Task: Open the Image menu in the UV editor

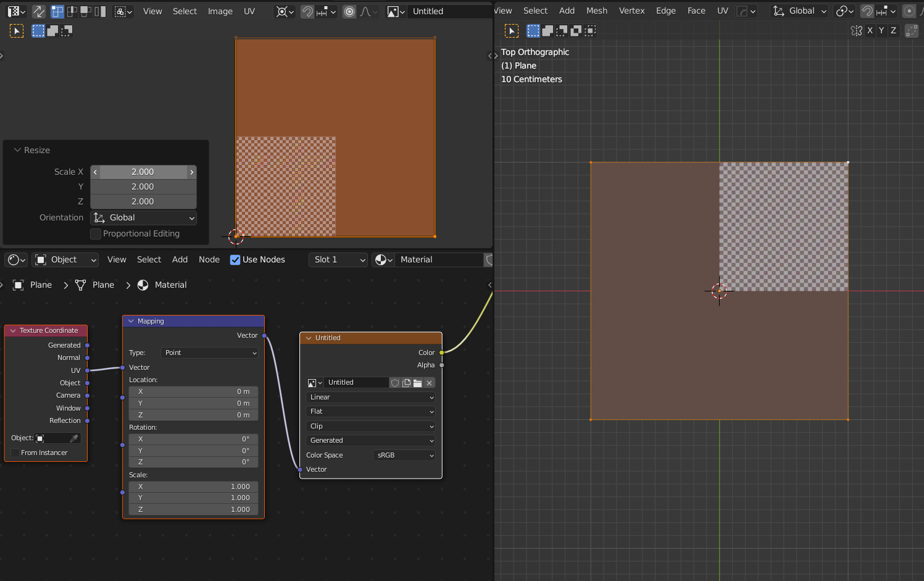Action: (220, 11)
